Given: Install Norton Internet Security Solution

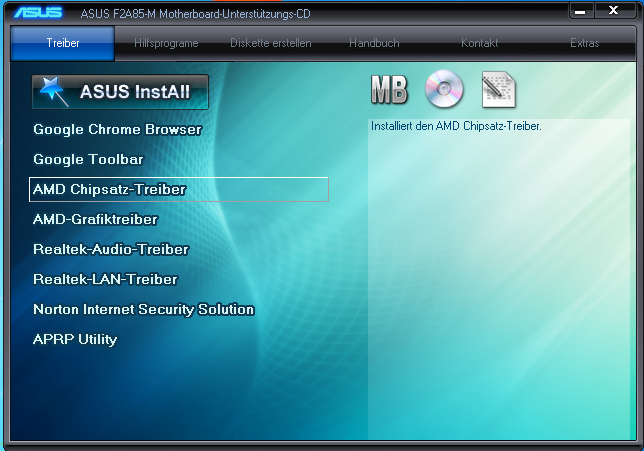Looking at the screenshot, I should click(x=144, y=309).
